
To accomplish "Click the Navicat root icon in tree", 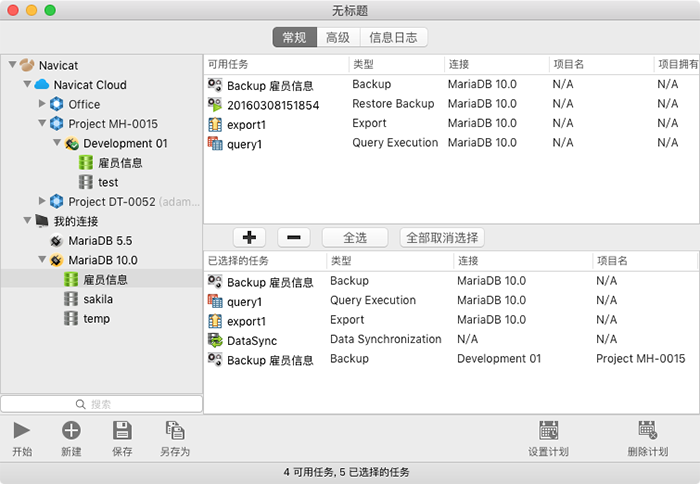I will tap(27, 65).
